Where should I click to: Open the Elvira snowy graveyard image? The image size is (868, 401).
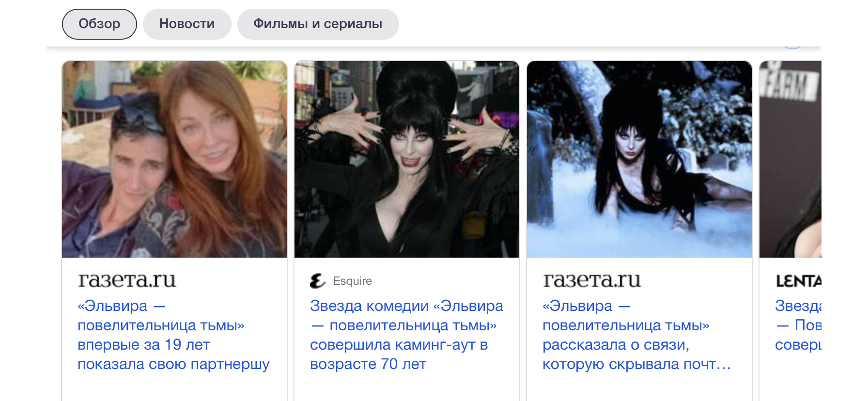pos(639,159)
